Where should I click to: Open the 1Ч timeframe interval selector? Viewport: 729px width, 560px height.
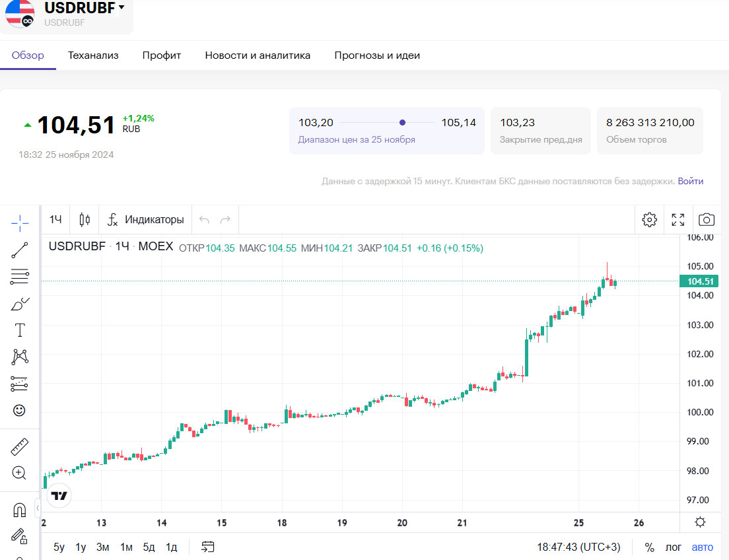[x=56, y=220]
